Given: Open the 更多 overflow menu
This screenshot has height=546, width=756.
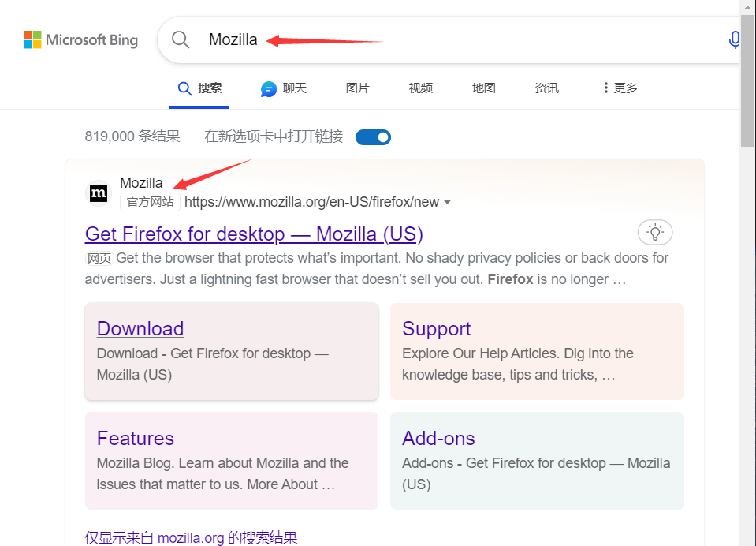Looking at the screenshot, I should tap(620, 88).
